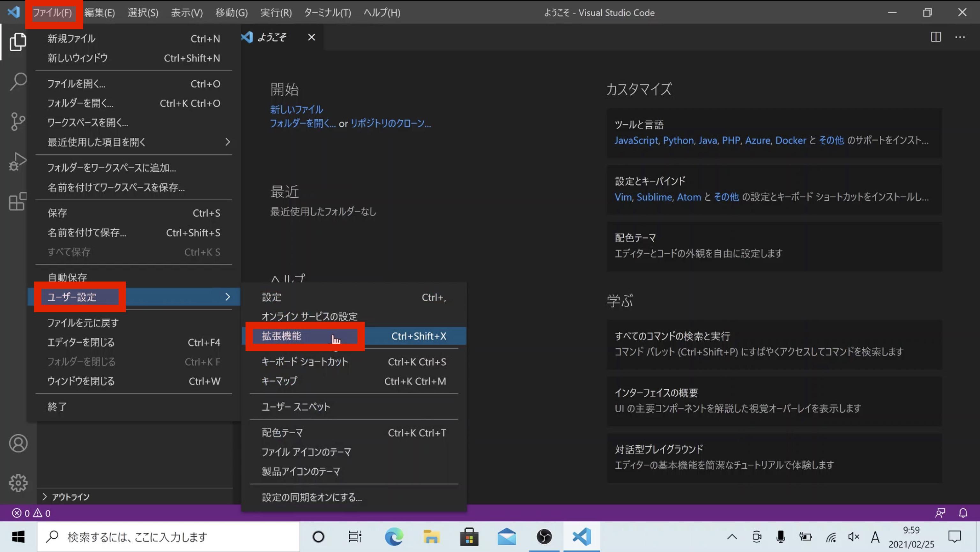Viewport: 980px width, 552px height.
Task: Open the ヘルプ(H) menu
Action: pyautogui.click(x=382, y=12)
